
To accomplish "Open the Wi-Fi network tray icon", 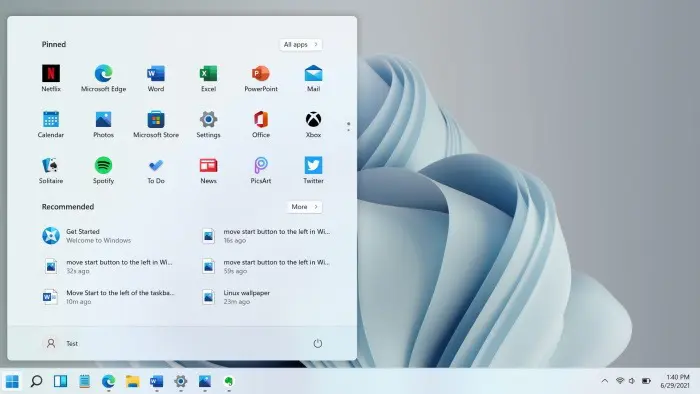I will (x=620, y=381).
